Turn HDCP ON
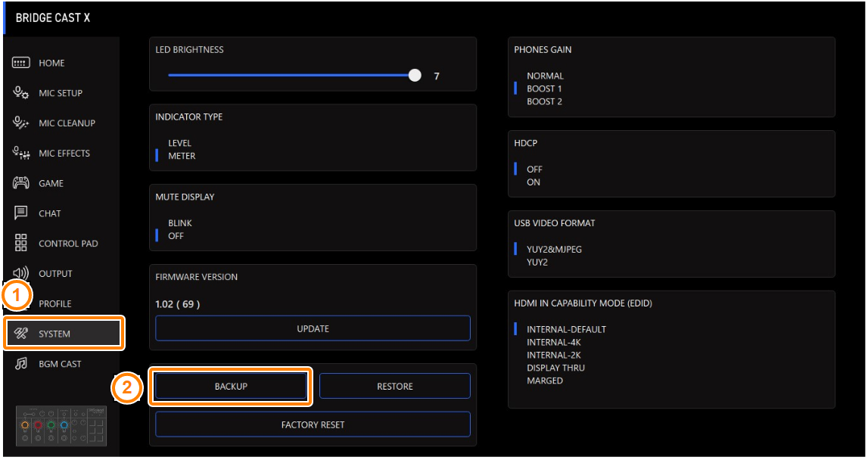Viewport: 868px width, 460px height. coord(533,182)
